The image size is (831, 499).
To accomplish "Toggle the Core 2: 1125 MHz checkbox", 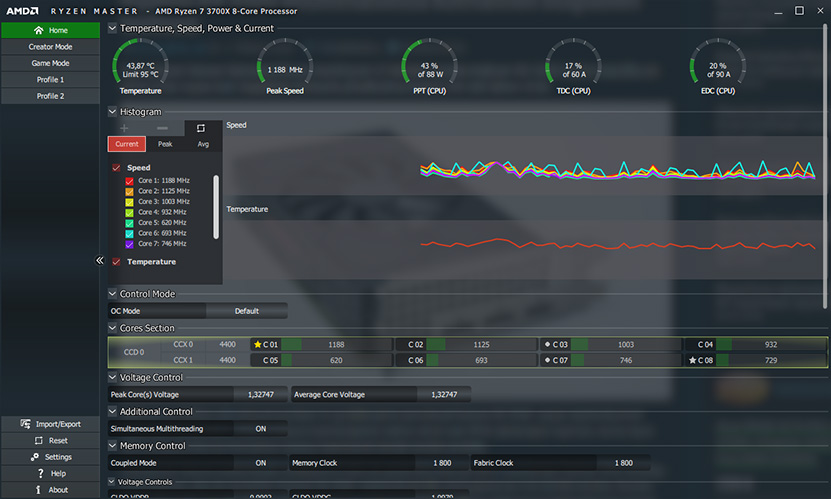I will pyautogui.click(x=129, y=191).
